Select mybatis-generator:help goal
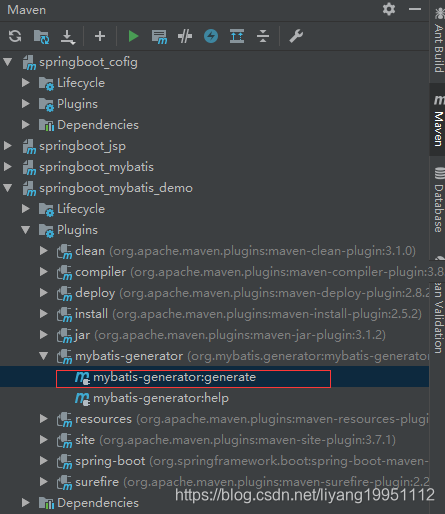 pyautogui.click(x=161, y=398)
